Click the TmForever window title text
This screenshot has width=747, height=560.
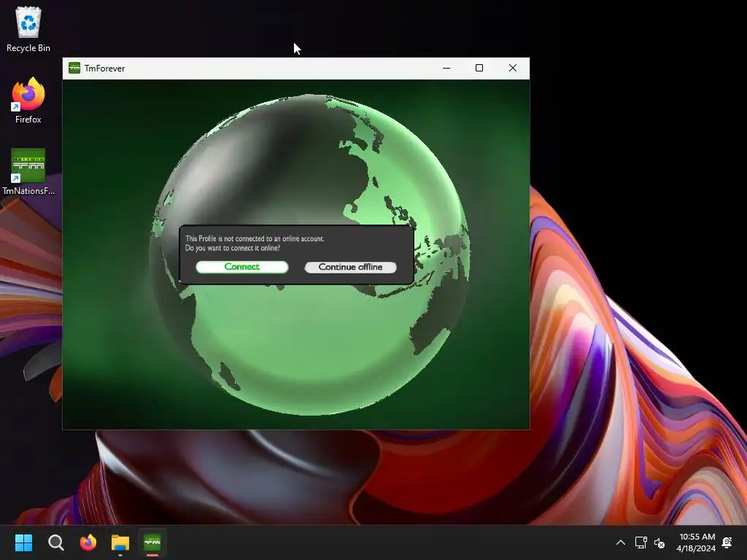[x=105, y=69]
